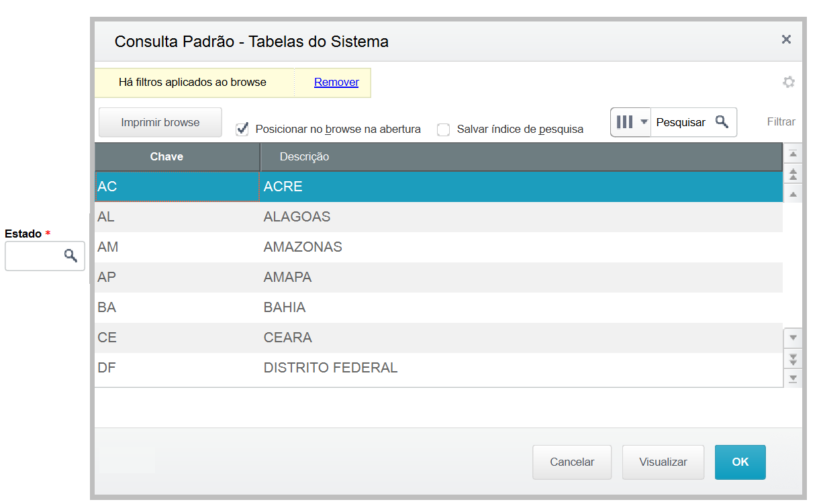821x504 pixels.
Task: Click Estado field lookup magnifier
Action: click(70, 256)
